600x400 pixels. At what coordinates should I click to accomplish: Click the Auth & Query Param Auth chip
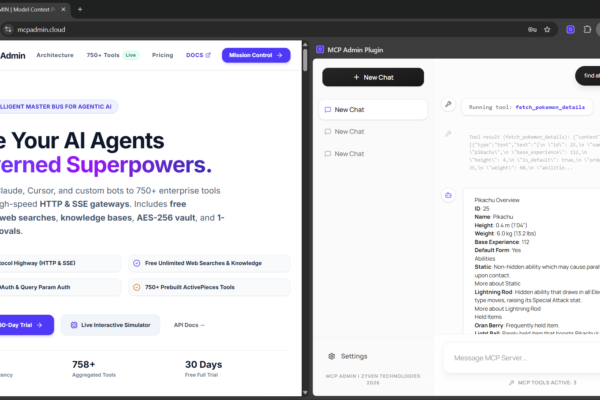click(60, 287)
